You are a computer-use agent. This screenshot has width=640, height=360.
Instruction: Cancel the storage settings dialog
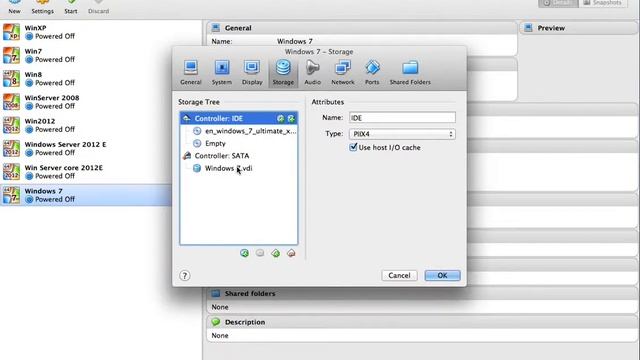pos(399,276)
